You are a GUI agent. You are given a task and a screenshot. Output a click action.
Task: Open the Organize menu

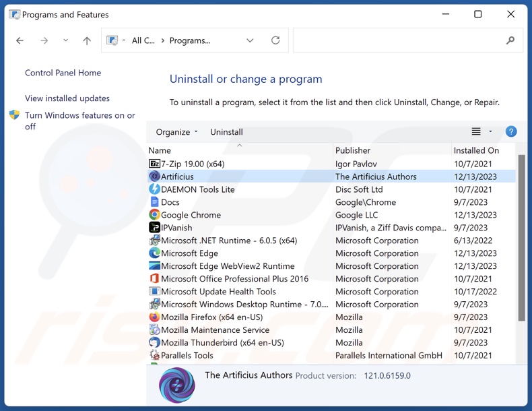coord(176,131)
